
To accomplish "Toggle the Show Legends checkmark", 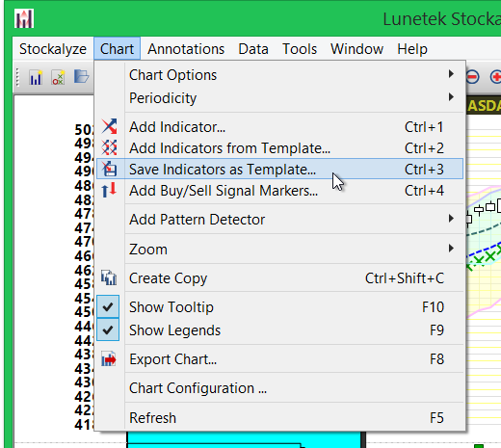I will coord(108,329).
